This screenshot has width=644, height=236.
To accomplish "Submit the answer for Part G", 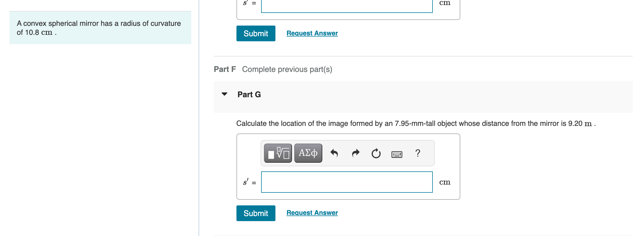I will (256, 213).
